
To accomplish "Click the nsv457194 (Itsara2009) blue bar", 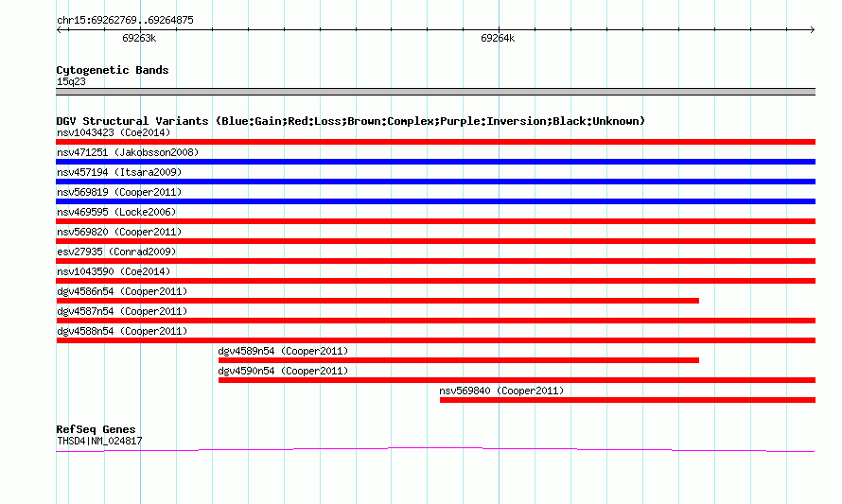I will [435, 182].
